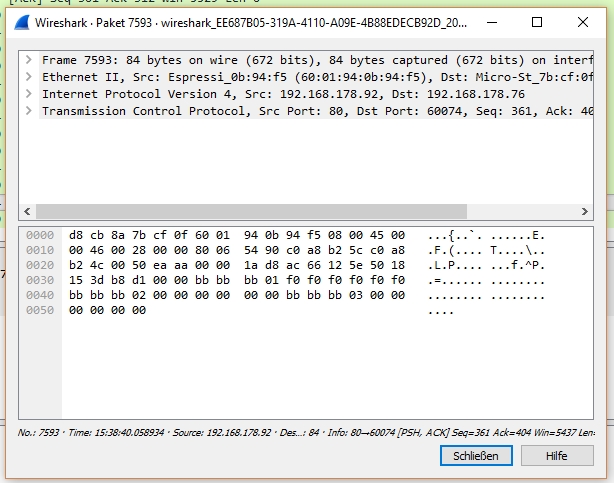Viewport: 614px width, 483px height.
Task: Maximize the packet dialog window
Action: click(537, 22)
